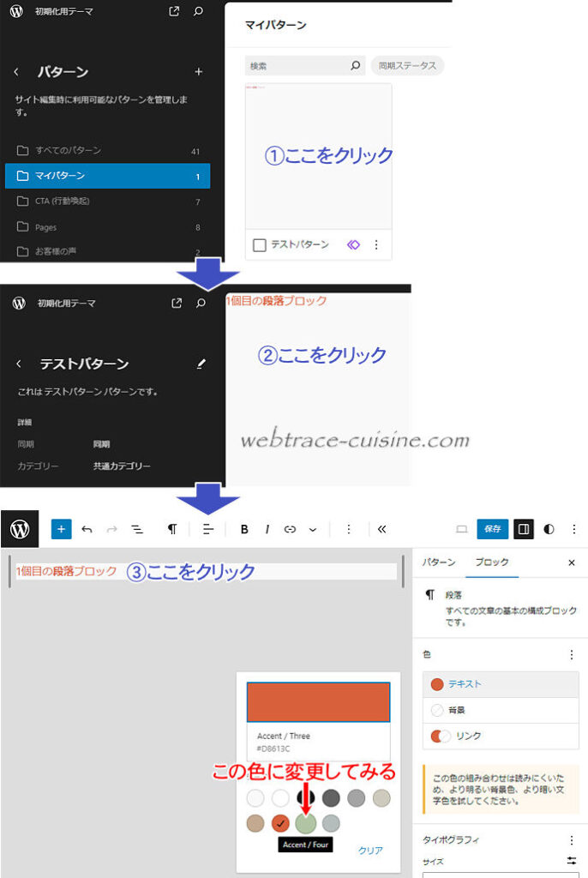Tick the テストパターン checkbox
The width and height of the screenshot is (588, 878).
point(259,245)
